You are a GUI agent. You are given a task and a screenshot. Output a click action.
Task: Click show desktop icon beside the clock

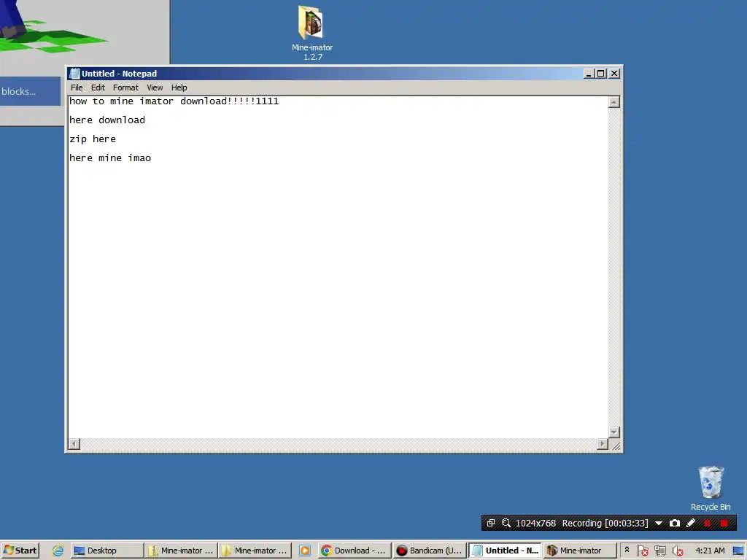click(x=738, y=551)
